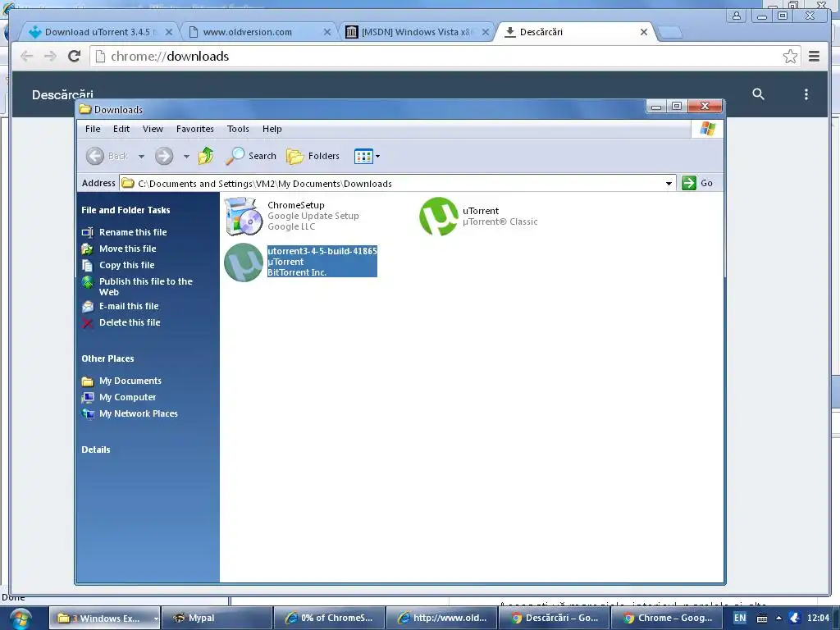Click the Rename this file icon

[x=87, y=232]
